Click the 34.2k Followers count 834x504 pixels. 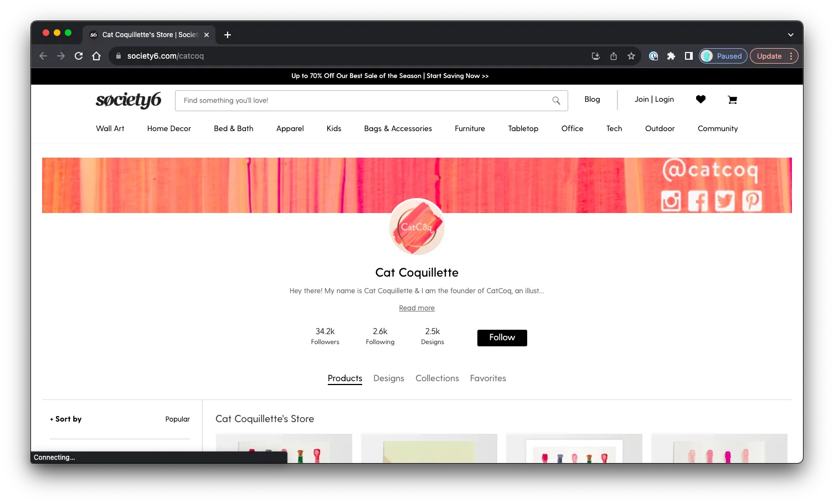click(x=325, y=336)
